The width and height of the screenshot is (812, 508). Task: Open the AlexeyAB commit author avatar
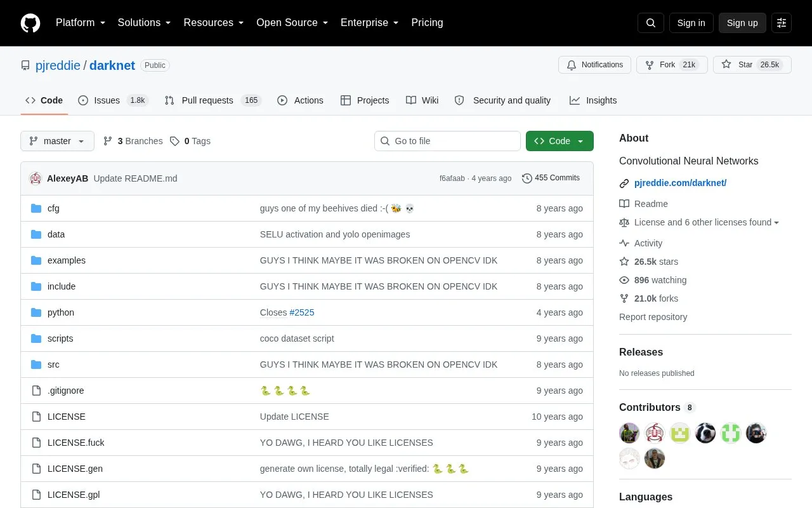click(36, 178)
